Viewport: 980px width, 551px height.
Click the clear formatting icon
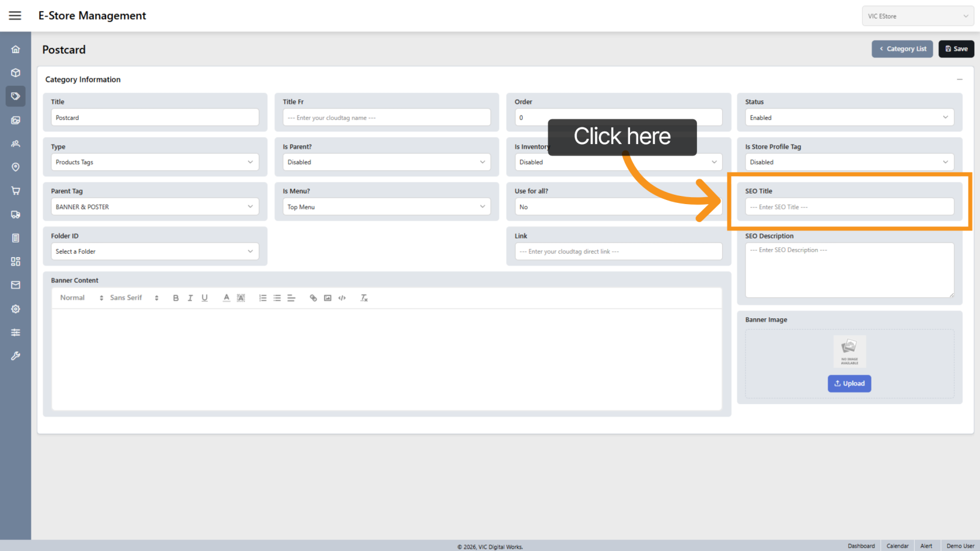(x=364, y=298)
